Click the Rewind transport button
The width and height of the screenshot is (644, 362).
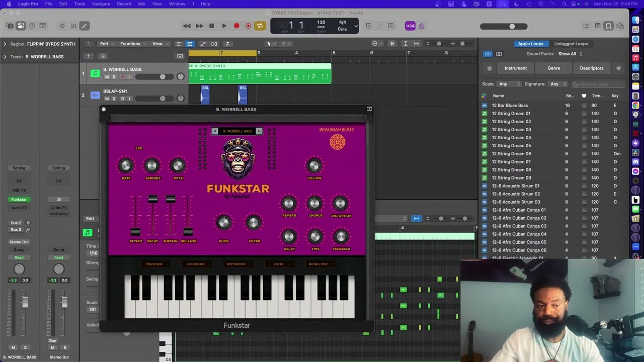pos(187,26)
